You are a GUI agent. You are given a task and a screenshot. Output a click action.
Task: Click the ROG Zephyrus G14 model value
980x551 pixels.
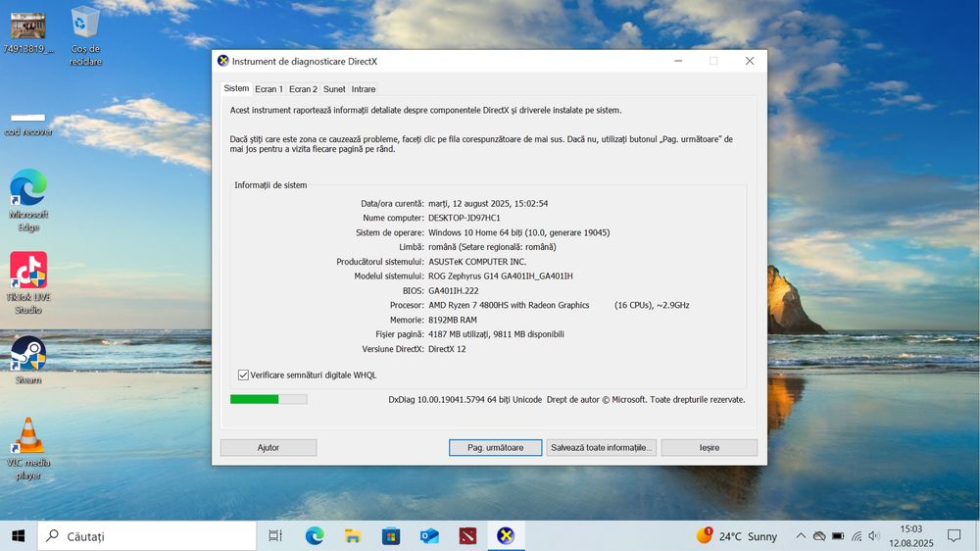[x=501, y=276]
